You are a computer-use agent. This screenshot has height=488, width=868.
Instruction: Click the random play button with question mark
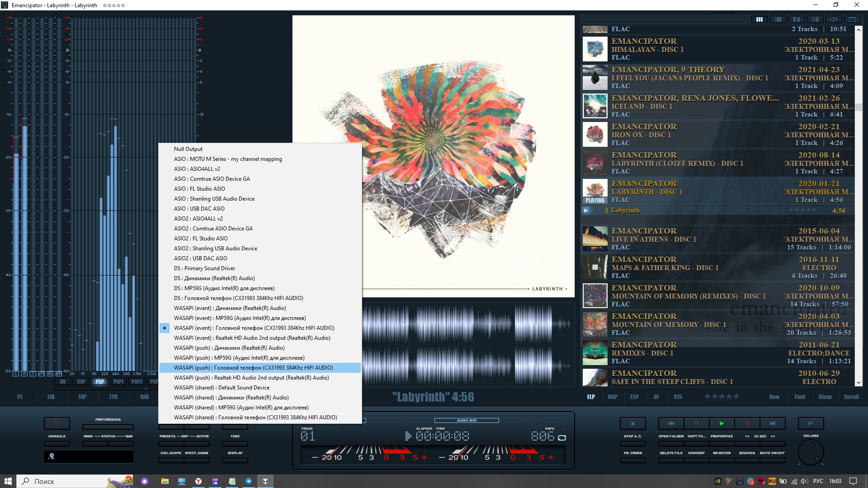point(811,423)
